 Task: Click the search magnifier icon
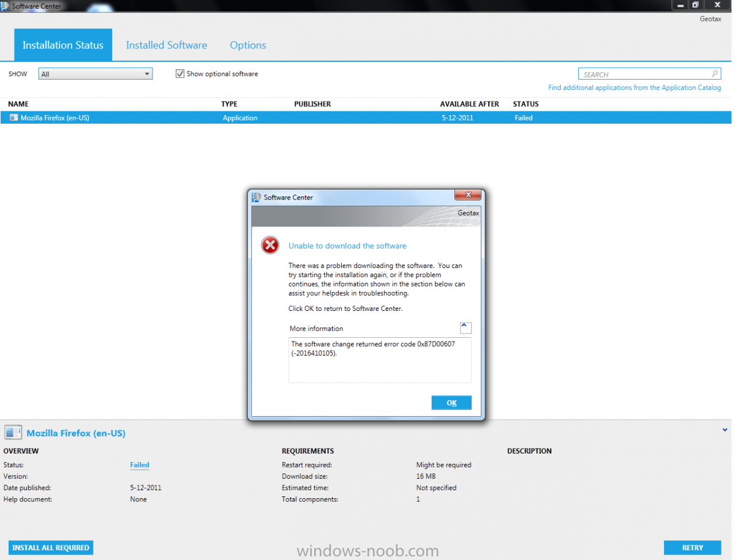click(x=715, y=73)
